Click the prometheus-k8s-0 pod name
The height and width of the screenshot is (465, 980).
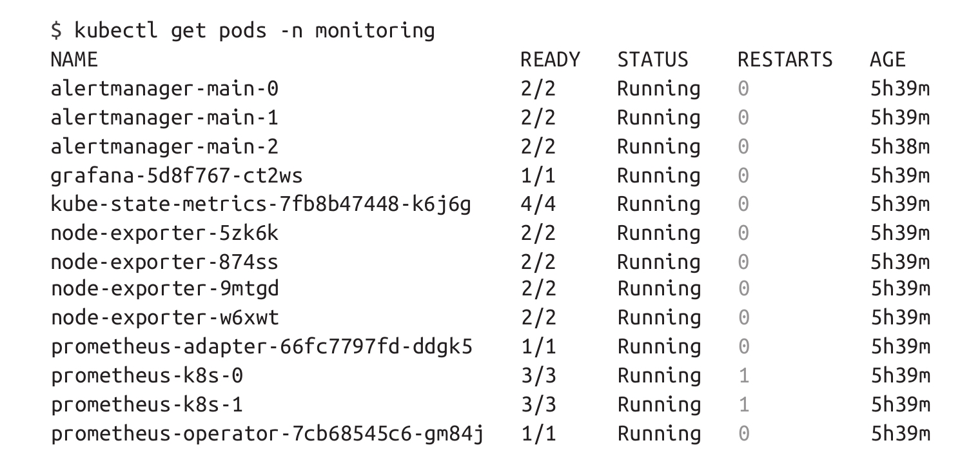(x=146, y=376)
